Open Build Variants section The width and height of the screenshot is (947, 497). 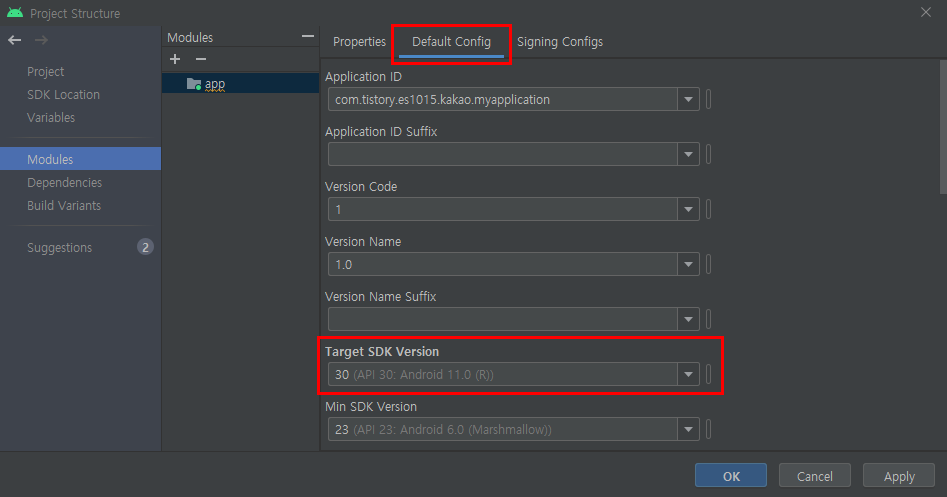point(63,205)
